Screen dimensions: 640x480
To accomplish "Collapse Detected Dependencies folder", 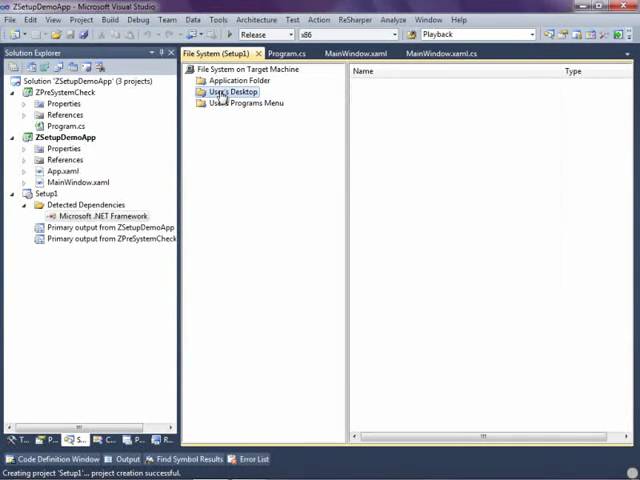I will click(24, 205).
